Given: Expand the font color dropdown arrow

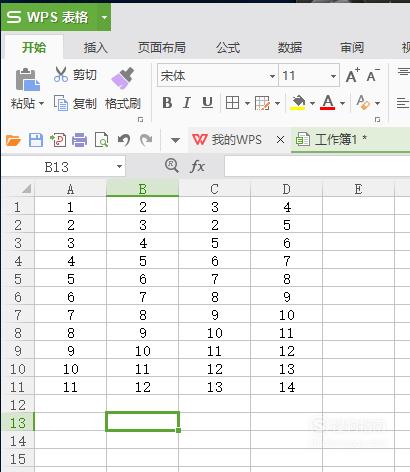Looking at the screenshot, I should 342,103.
